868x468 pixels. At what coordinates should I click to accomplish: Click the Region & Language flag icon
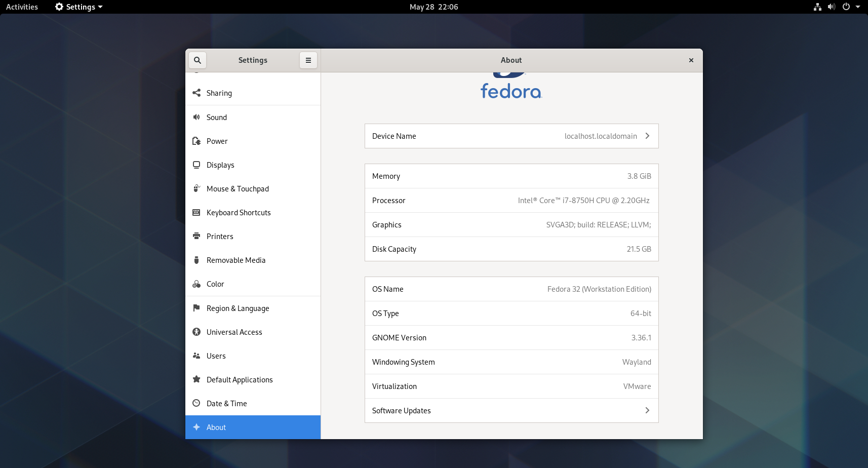coord(196,308)
